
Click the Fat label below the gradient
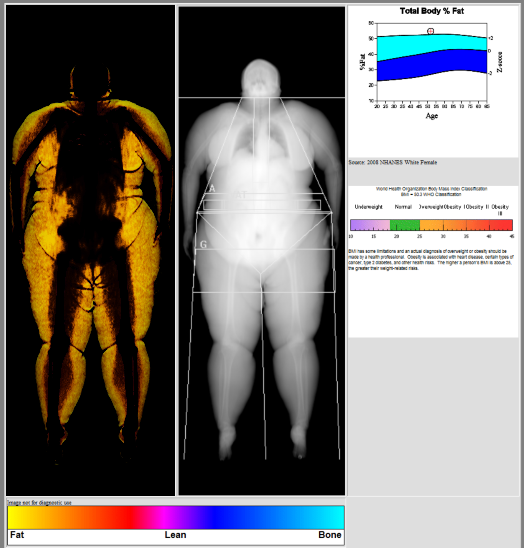pos(17,535)
